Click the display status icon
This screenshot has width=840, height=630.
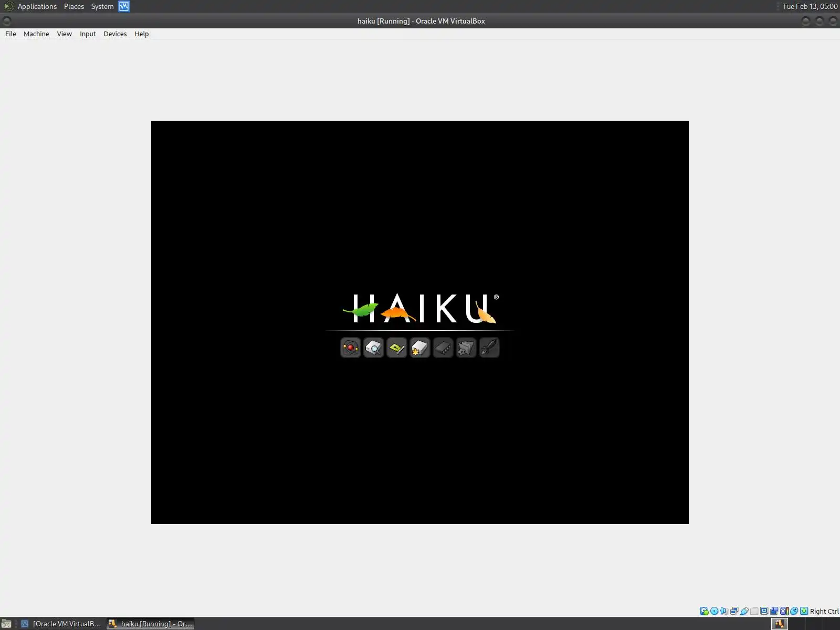coord(764,611)
